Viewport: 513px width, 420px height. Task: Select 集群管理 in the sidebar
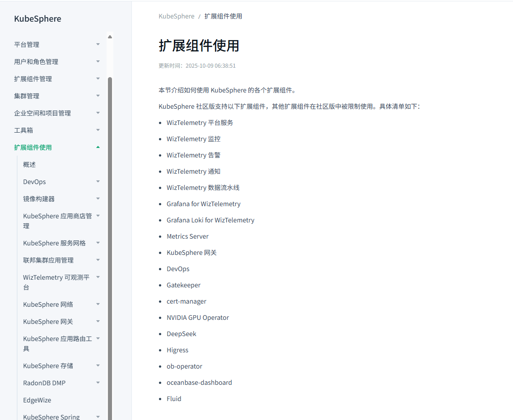click(x=27, y=96)
